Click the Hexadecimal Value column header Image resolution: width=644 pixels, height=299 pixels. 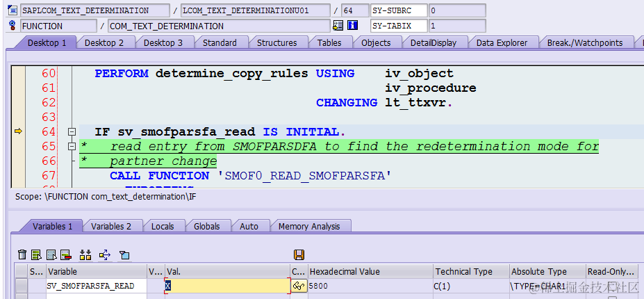point(370,271)
